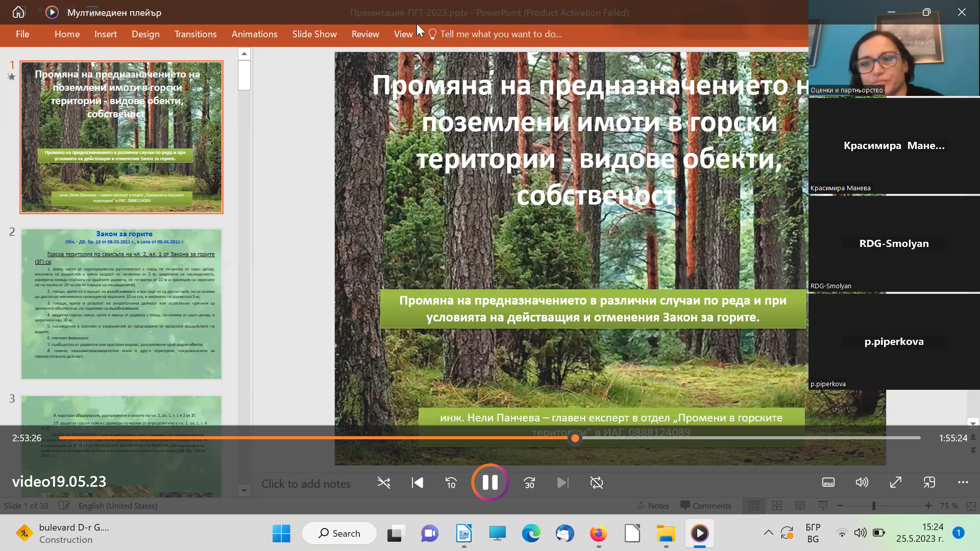Enter full screen with expand icon
The image size is (980, 551).
[x=896, y=483]
